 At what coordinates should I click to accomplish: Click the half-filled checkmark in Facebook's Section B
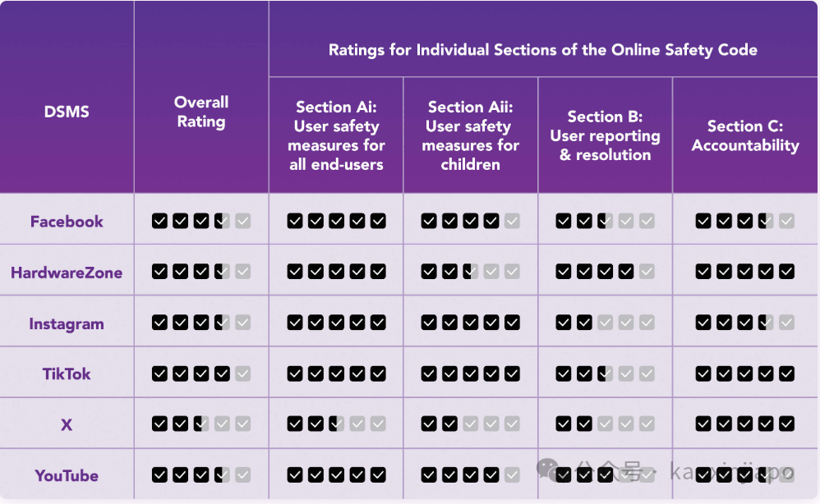(x=606, y=221)
